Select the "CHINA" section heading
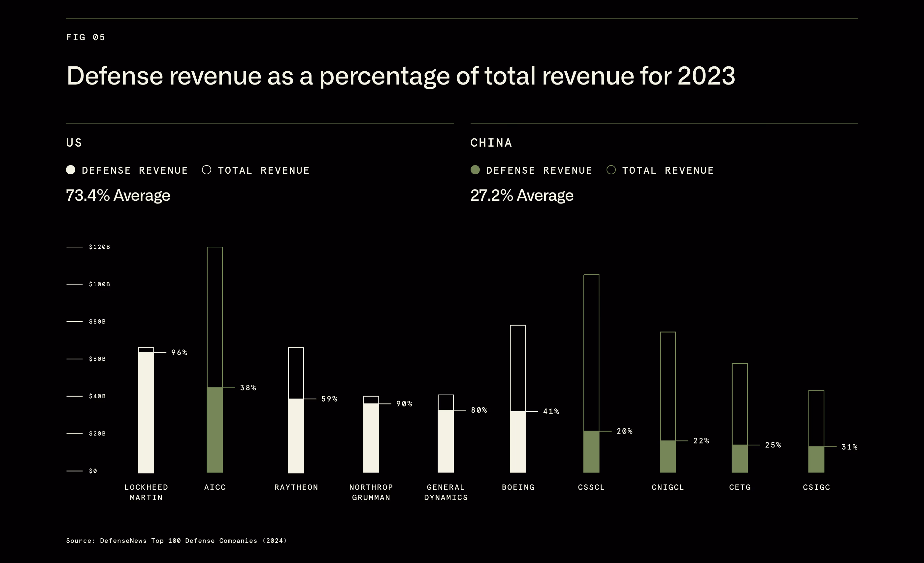This screenshot has height=563, width=924. [x=491, y=143]
